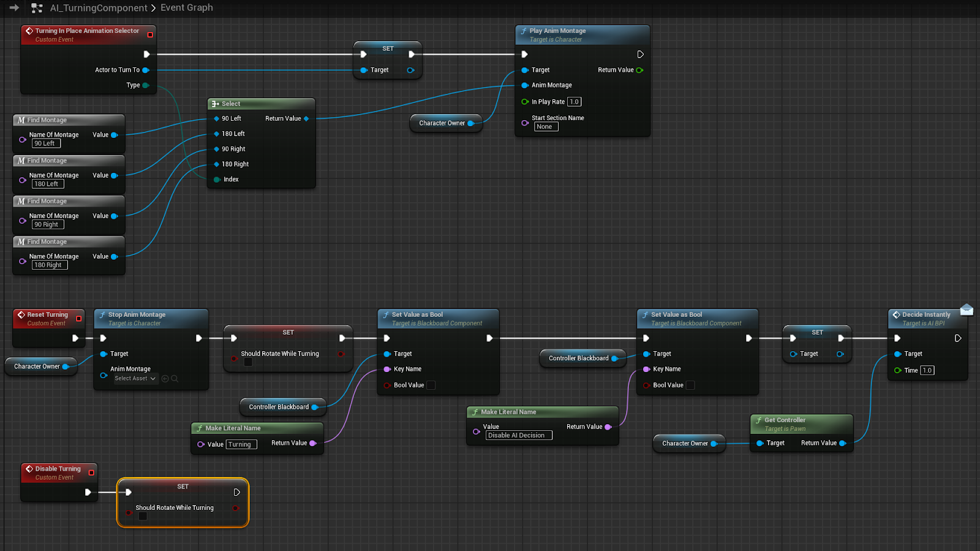Image resolution: width=980 pixels, height=551 pixels.
Task: Click Controller Blackboard variable node below SET
Action: (x=283, y=407)
